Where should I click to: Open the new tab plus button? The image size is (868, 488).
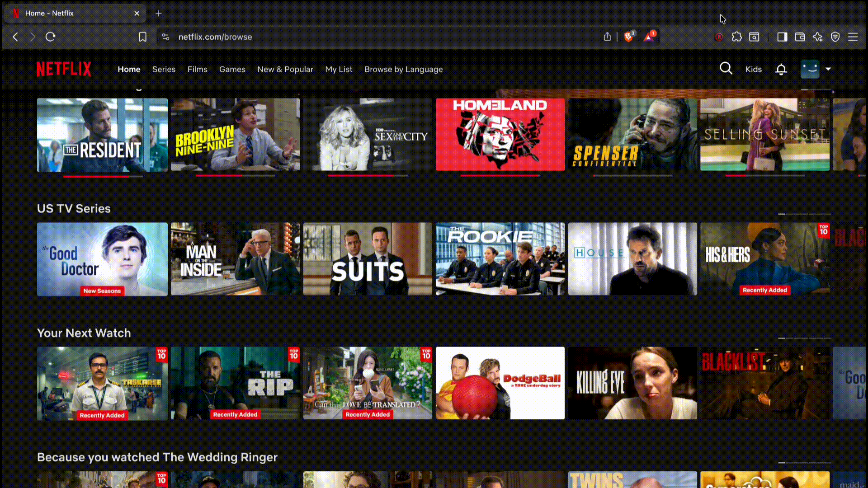pyautogui.click(x=158, y=14)
